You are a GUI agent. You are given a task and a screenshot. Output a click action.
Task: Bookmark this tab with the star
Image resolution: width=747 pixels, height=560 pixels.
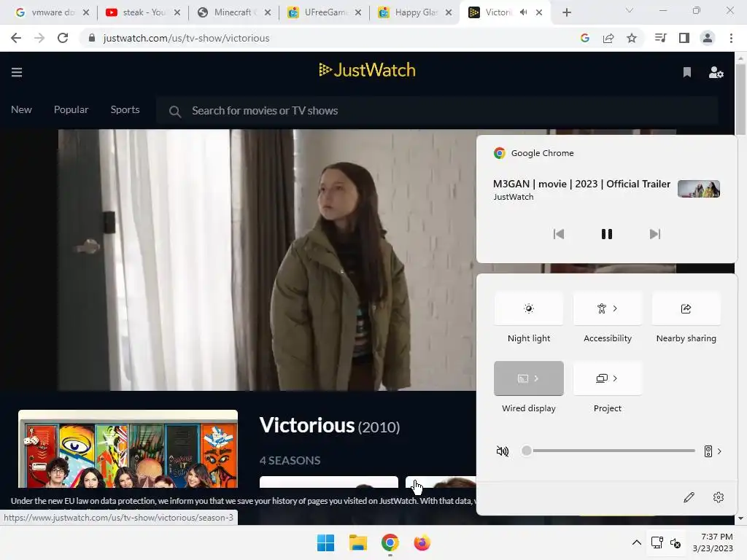point(632,38)
